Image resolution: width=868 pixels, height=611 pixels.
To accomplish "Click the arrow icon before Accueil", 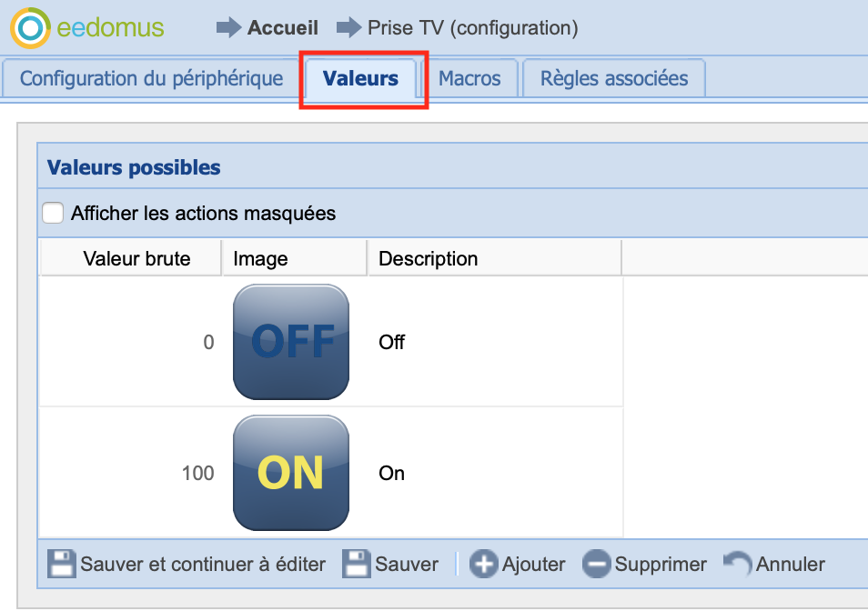I will click(228, 28).
